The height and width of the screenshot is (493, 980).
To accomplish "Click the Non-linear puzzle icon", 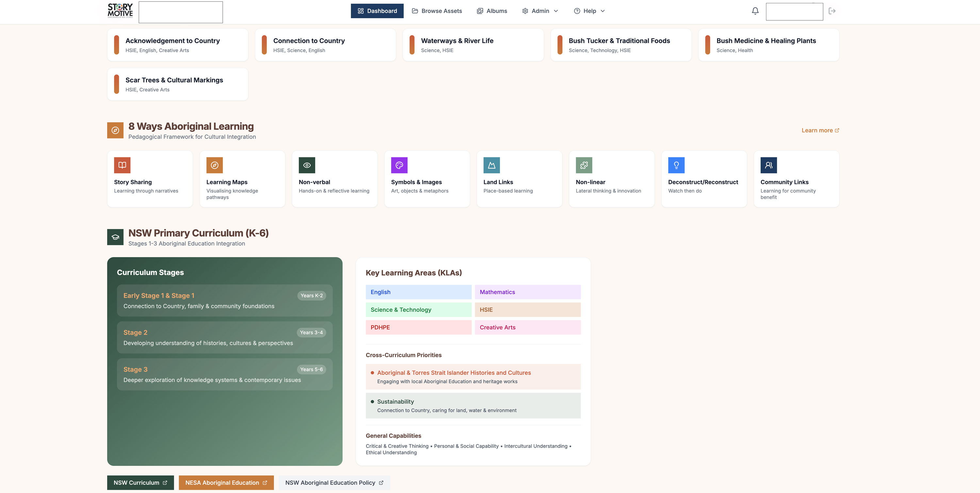I will pyautogui.click(x=584, y=165).
